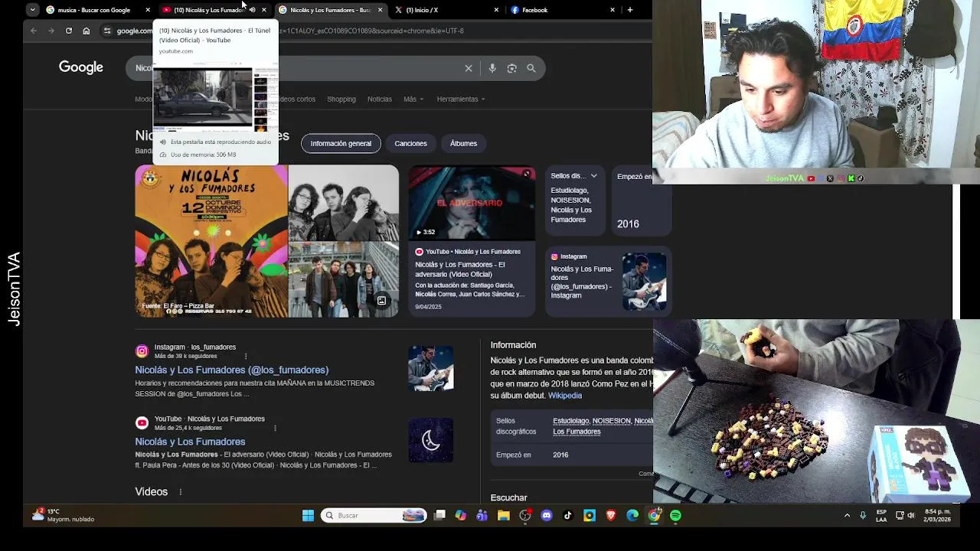This screenshot has height=551, width=980.
Task: Switch to the YouTube Nicolás y Los Fumadores tab
Action: pos(207,10)
